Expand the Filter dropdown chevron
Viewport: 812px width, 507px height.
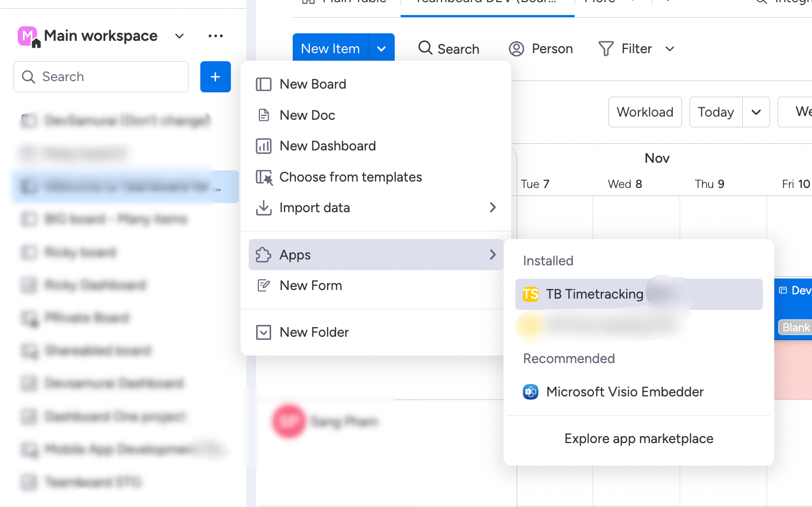[670, 49]
